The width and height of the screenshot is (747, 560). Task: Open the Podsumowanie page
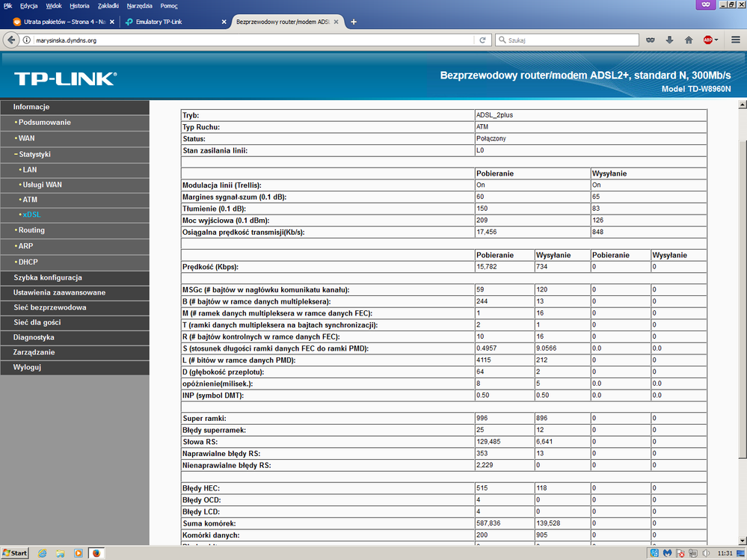point(44,123)
